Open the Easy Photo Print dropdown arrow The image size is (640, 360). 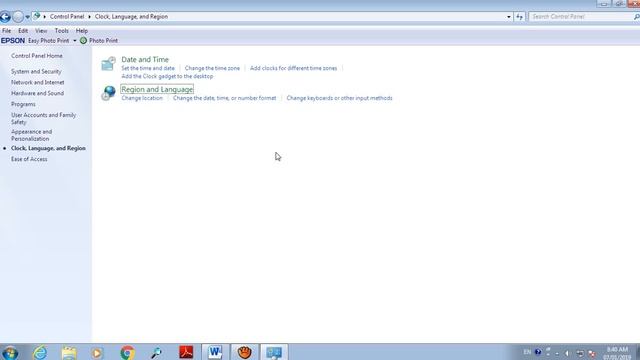coord(75,41)
